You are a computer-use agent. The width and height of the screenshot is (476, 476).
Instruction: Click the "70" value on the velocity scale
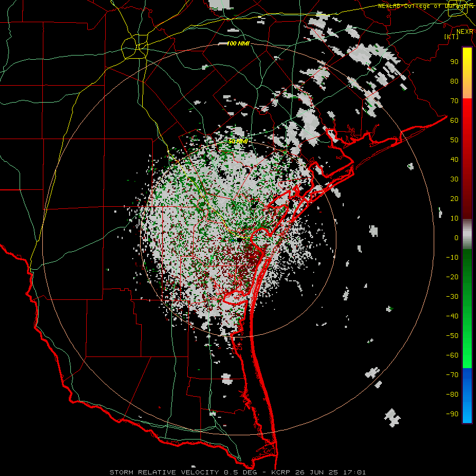[454, 101]
